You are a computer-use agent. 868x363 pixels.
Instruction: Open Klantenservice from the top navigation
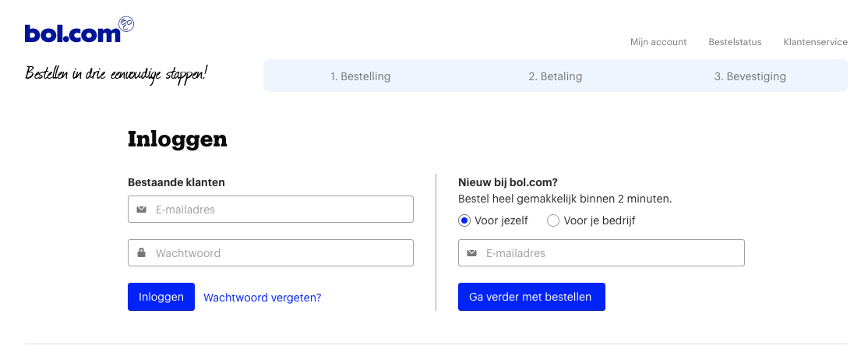(x=815, y=42)
